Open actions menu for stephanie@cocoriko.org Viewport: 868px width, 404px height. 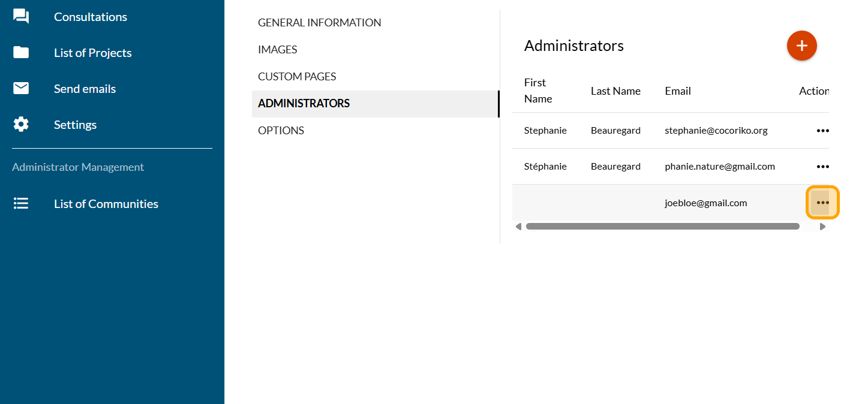pos(822,131)
